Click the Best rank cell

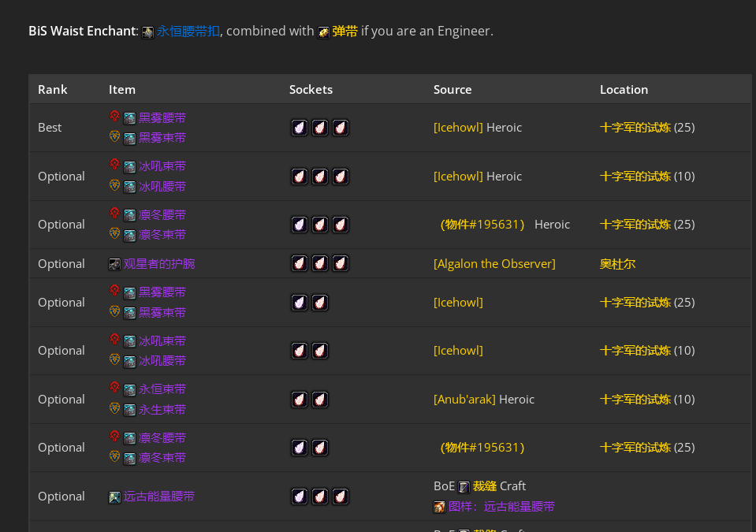click(50, 128)
